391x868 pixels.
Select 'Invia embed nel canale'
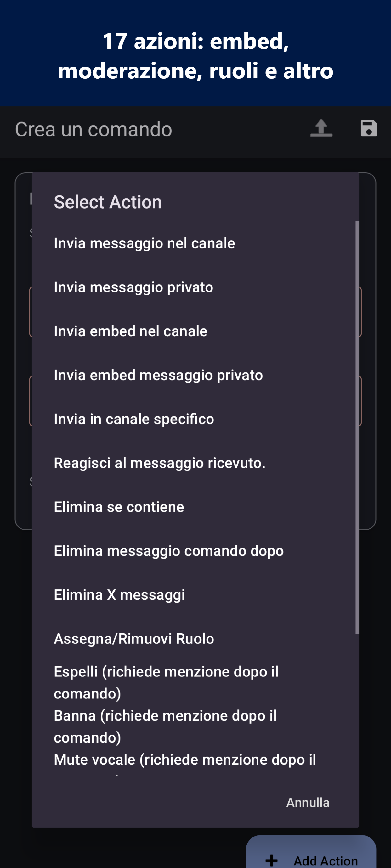[x=131, y=331]
